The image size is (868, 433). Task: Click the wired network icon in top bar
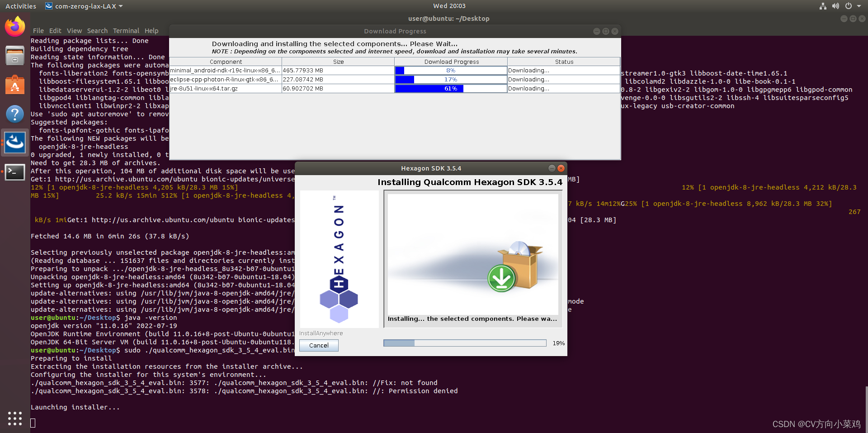(x=822, y=6)
